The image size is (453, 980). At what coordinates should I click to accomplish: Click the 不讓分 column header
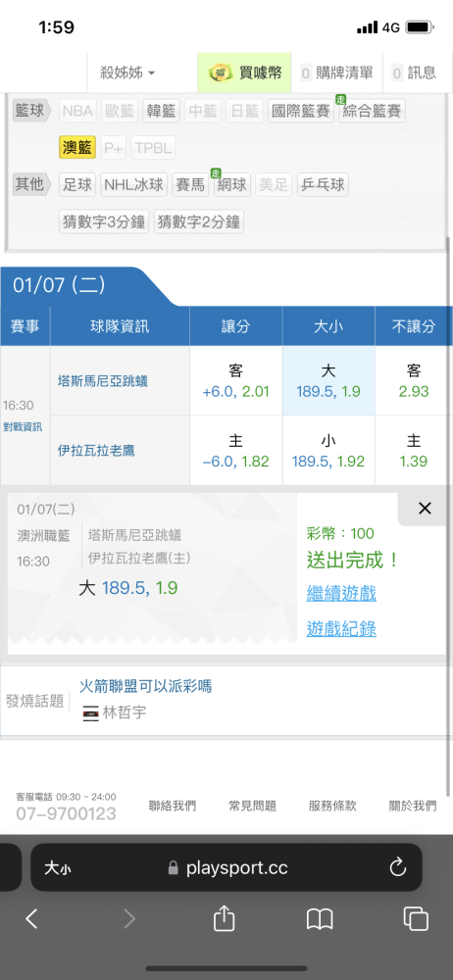(x=414, y=325)
